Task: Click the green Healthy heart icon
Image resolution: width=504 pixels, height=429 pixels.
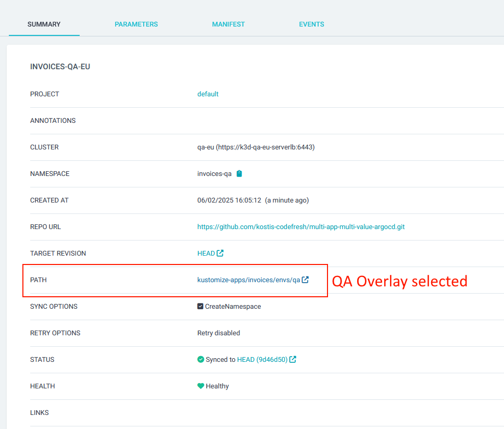Action: tap(200, 386)
